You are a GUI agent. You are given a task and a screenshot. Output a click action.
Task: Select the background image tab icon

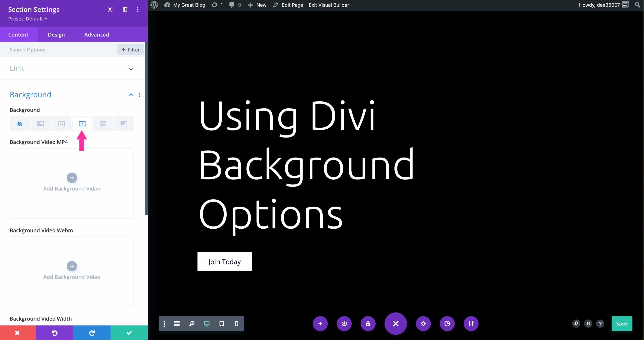click(x=61, y=123)
